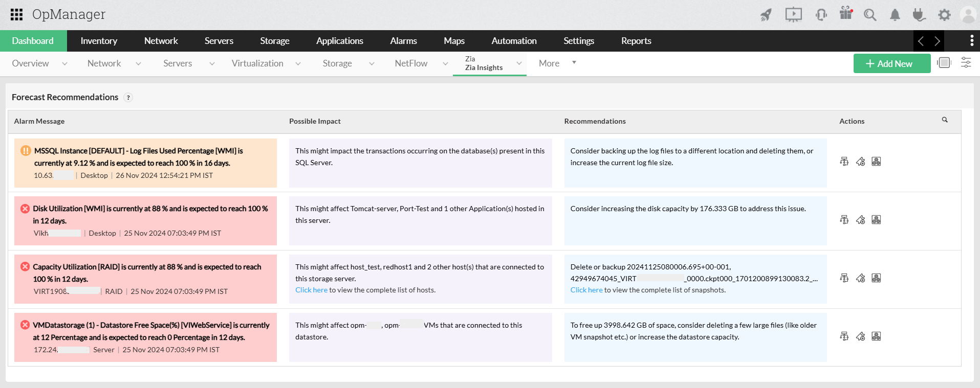
Task: Click the widget customize sliders icon
Action: pyautogui.click(x=966, y=63)
